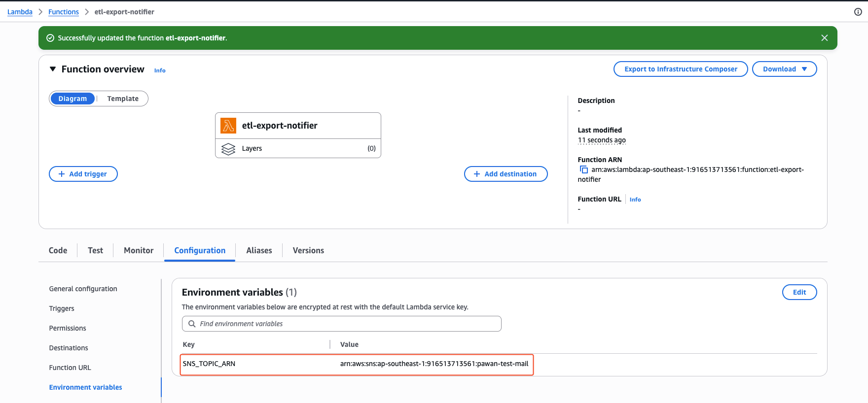Select the Configuration tab
Image resolution: width=868 pixels, height=403 pixels.
coord(200,250)
